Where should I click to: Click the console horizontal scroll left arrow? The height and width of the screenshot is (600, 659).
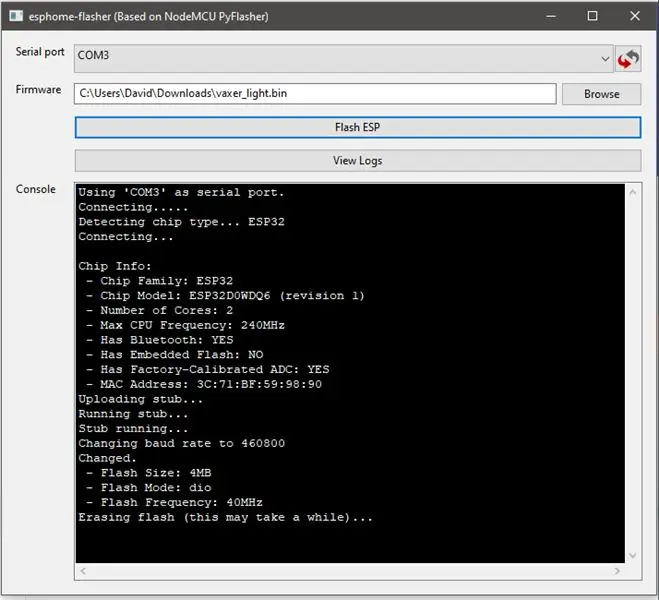pyautogui.click(x=83, y=571)
